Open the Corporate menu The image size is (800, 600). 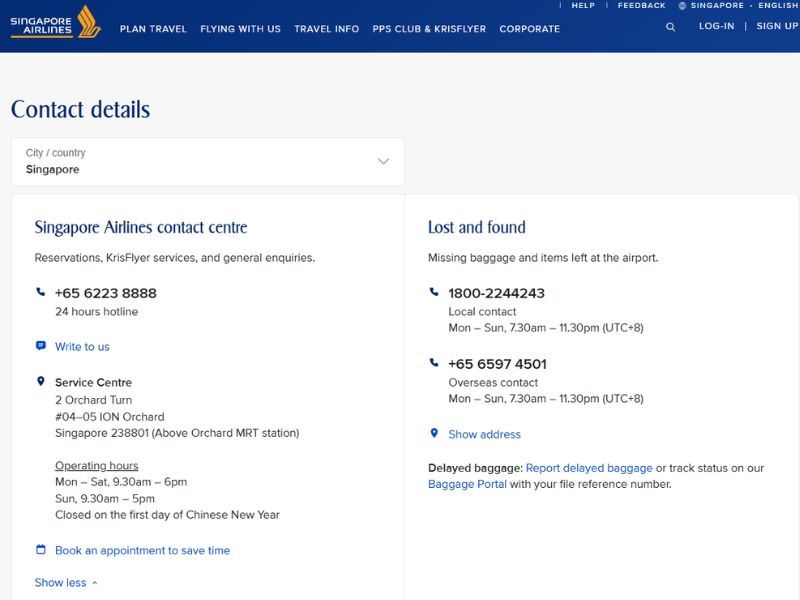[x=530, y=29]
